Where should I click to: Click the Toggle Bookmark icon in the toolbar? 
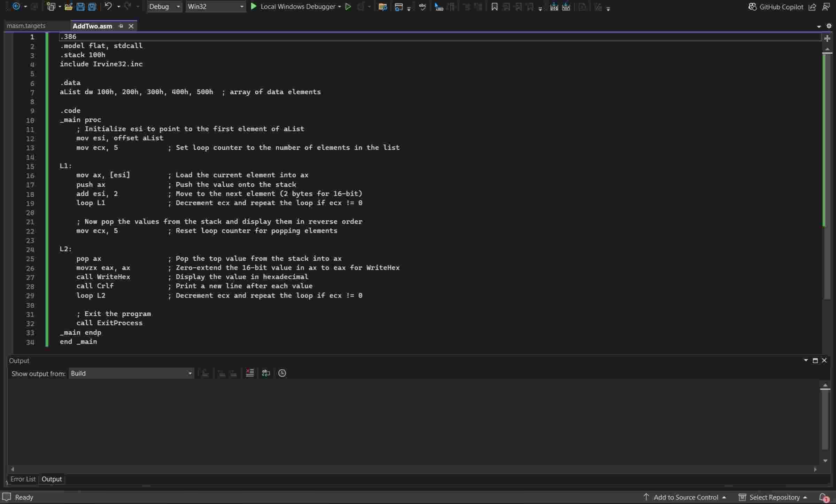pyautogui.click(x=494, y=7)
